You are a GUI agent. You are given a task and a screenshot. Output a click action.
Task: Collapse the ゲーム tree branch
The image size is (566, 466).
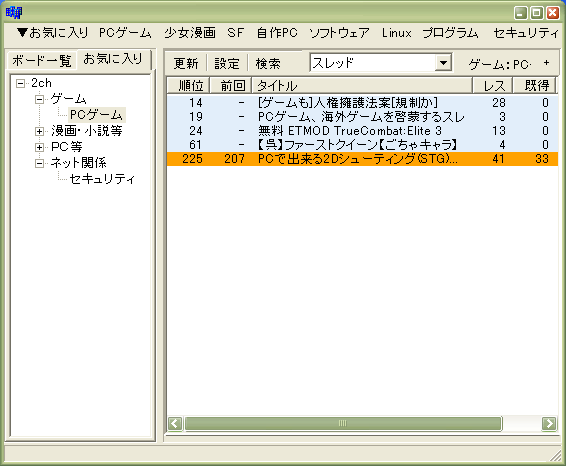[x=39, y=99]
